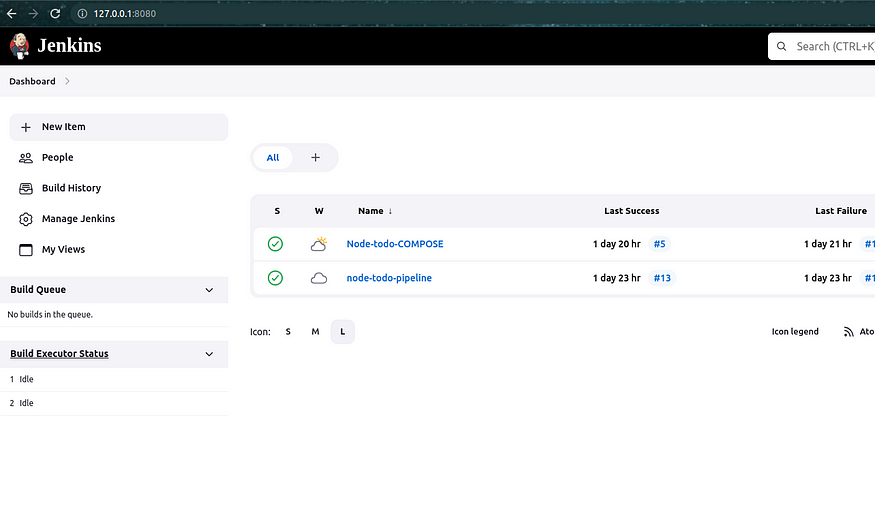Screen dimensions: 875x511
Task: Focus the address bar showing 127.0.0.1:8080
Action: 124,13
